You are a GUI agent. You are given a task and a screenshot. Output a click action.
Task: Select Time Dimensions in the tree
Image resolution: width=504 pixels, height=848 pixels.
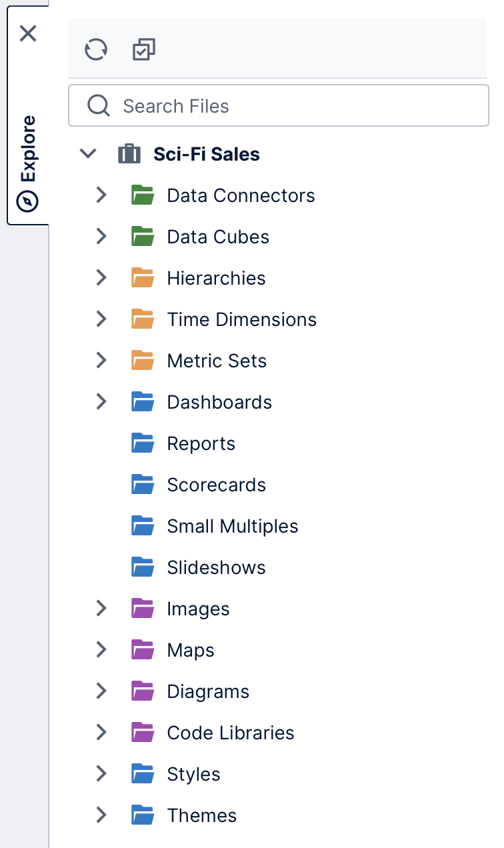(241, 319)
